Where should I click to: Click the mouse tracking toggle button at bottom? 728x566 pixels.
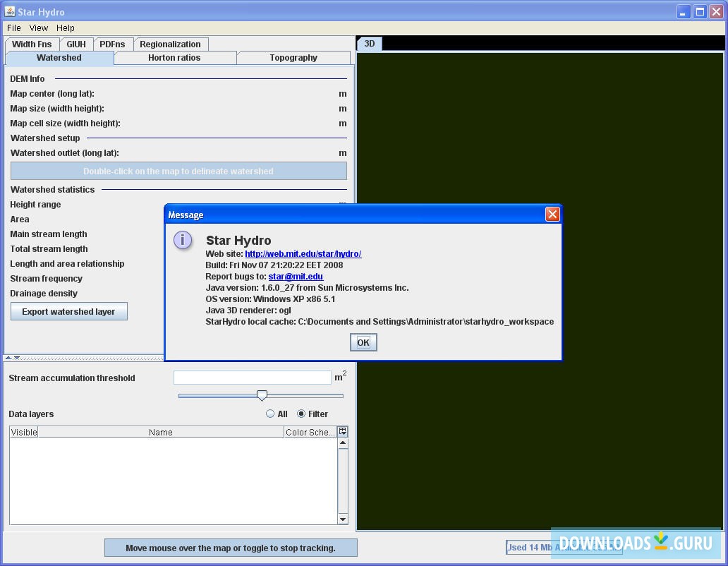pyautogui.click(x=231, y=548)
